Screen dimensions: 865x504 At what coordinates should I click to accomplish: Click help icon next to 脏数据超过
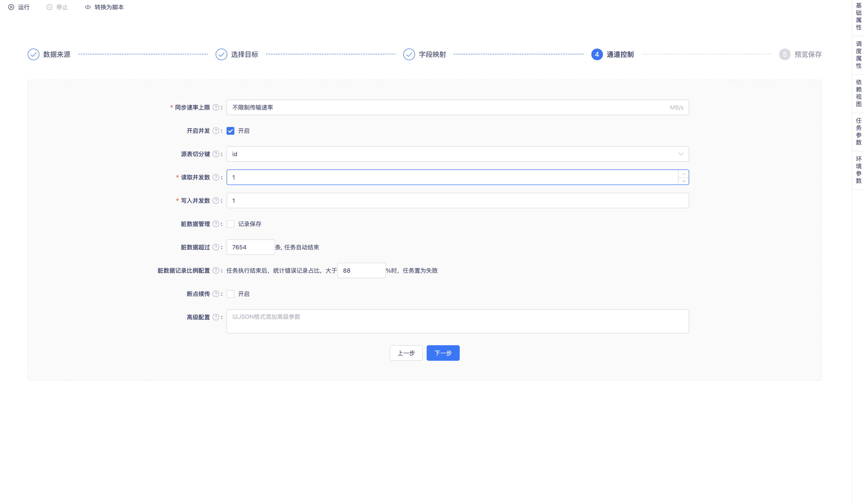216,247
